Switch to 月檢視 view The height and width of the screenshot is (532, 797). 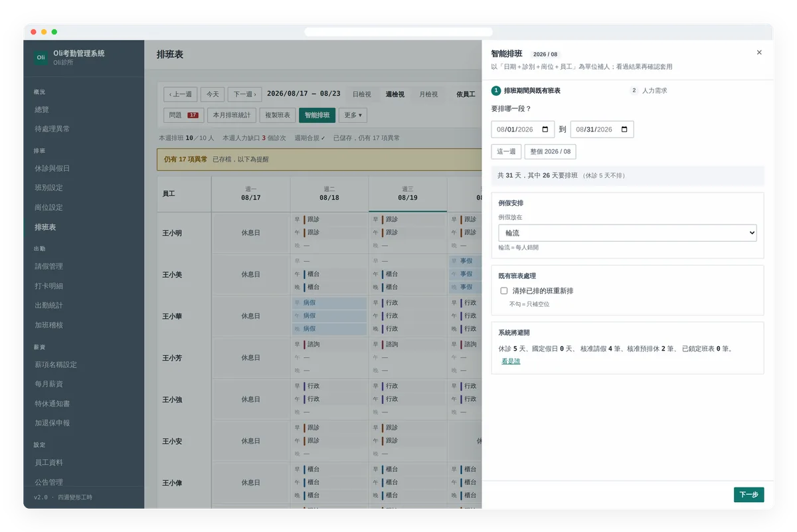click(x=428, y=94)
